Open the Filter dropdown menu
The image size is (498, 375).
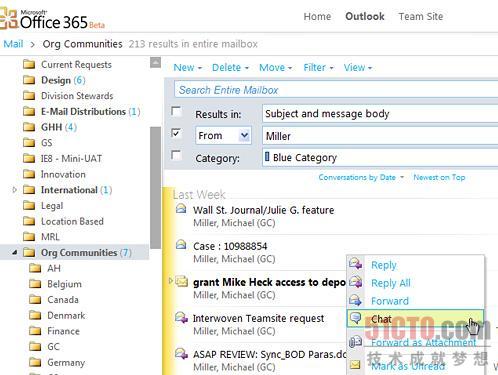tap(318, 68)
